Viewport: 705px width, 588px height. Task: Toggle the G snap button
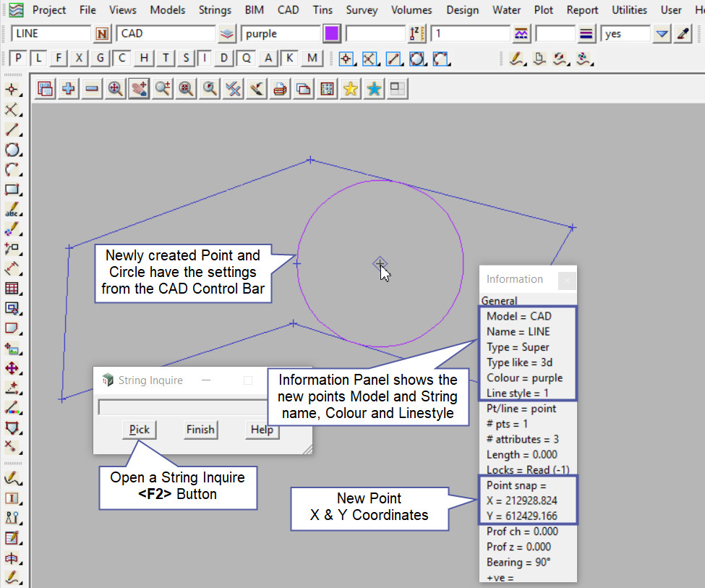point(101,59)
